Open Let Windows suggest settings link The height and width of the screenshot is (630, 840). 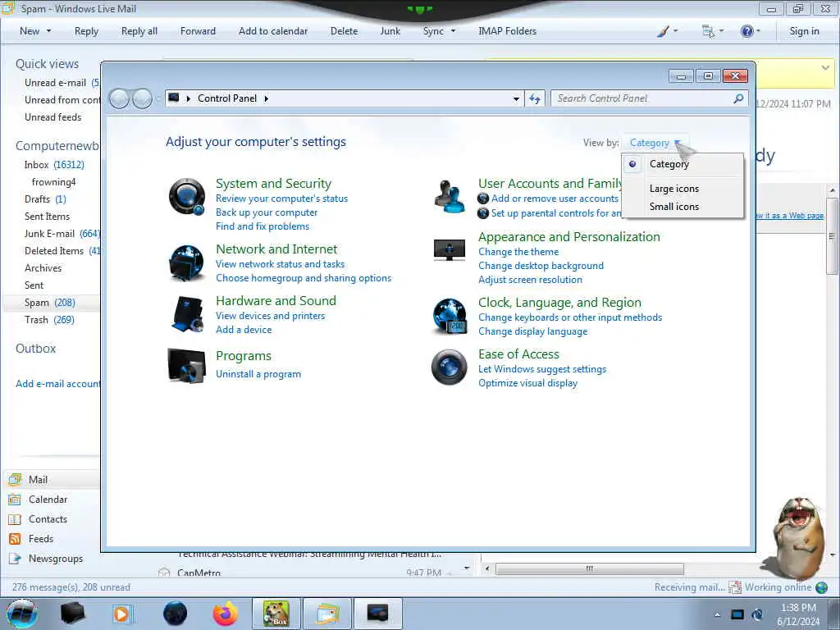tap(542, 369)
